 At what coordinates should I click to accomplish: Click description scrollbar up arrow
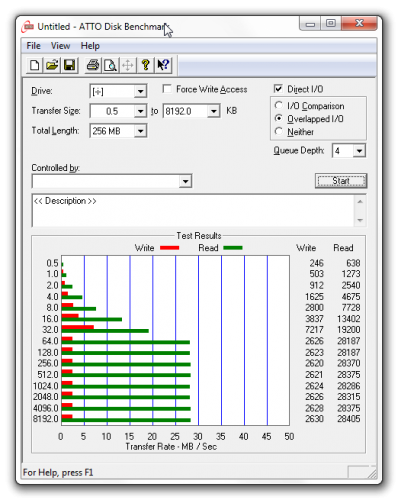click(360, 202)
